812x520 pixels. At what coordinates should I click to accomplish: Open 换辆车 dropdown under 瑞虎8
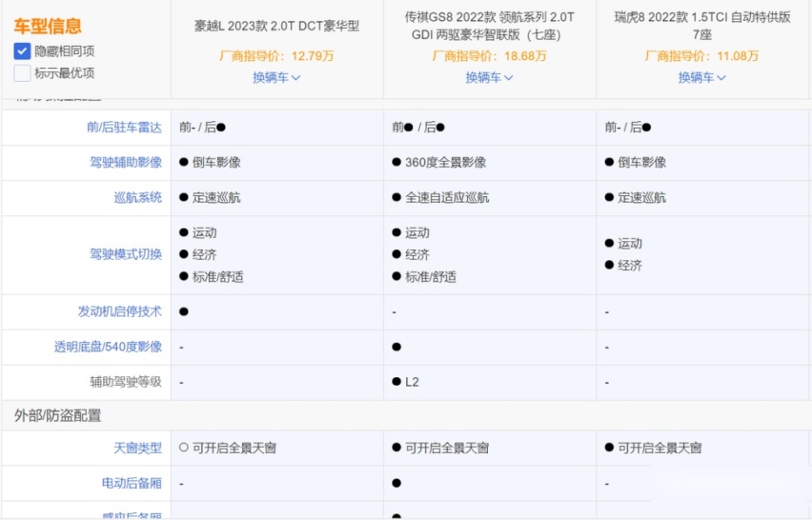coord(702,77)
